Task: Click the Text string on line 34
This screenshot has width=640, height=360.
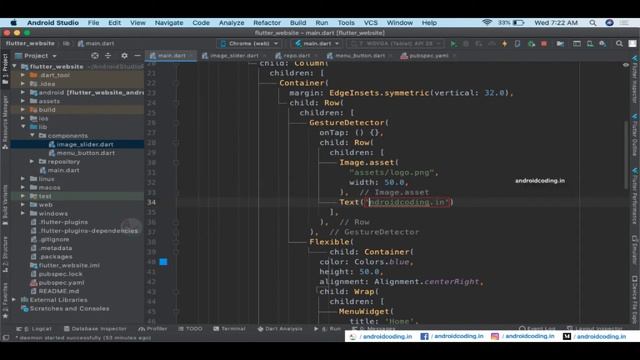Action: point(407,202)
